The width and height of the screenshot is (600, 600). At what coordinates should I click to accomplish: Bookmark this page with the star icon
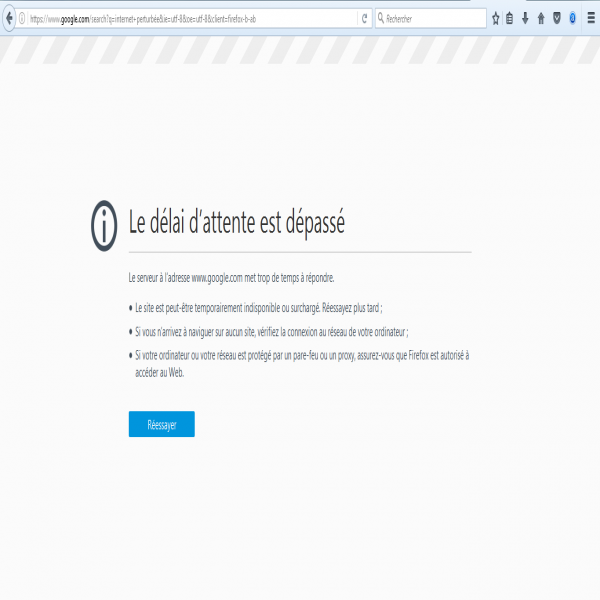(x=496, y=18)
